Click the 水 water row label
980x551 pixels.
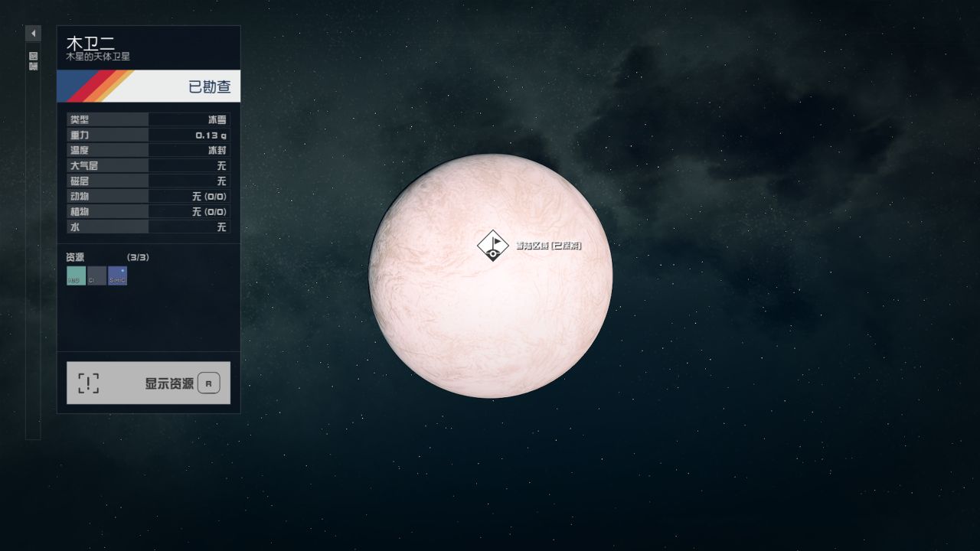[x=74, y=227]
